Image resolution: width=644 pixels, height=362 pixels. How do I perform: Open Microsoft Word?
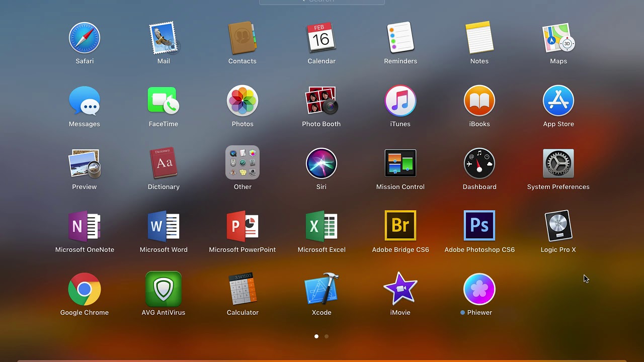(x=164, y=226)
